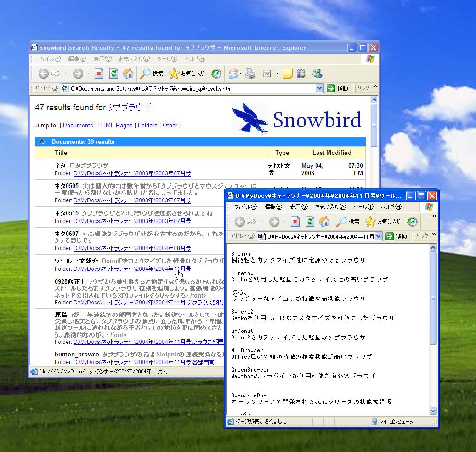Click Type column header in results table
This screenshot has height=452, width=476.
pyautogui.click(x=282, y=153)
